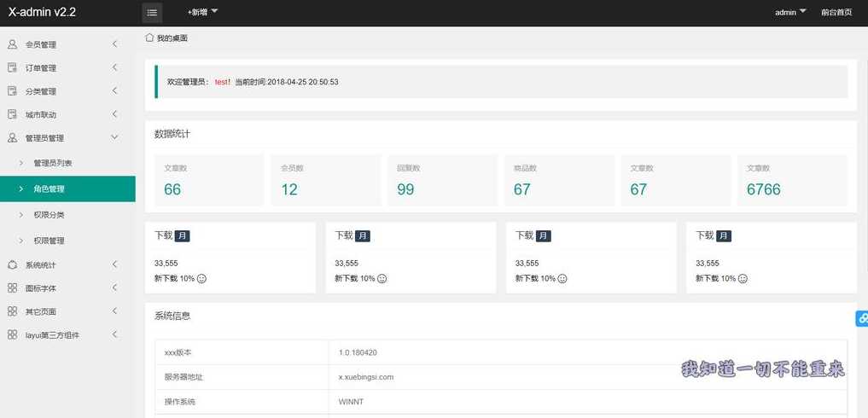
Task: Click the 图标字体 grid icon
Action: point(12,287)
